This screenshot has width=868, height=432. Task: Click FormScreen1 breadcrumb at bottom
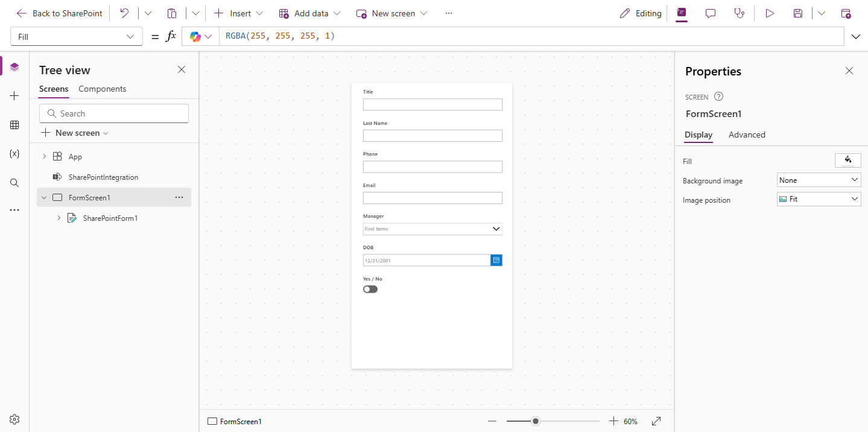click(235, 422)
